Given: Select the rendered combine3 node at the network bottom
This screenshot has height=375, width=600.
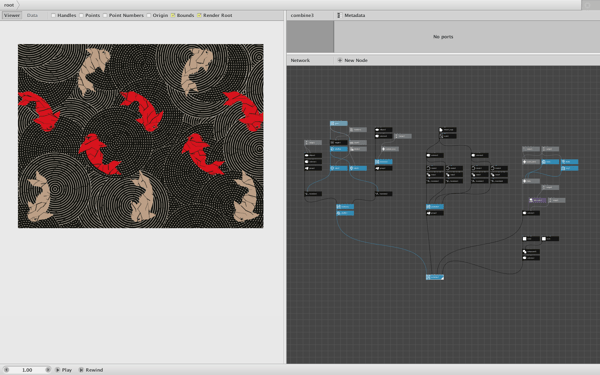Looking at the screenshot, I should tap(435, 277).
